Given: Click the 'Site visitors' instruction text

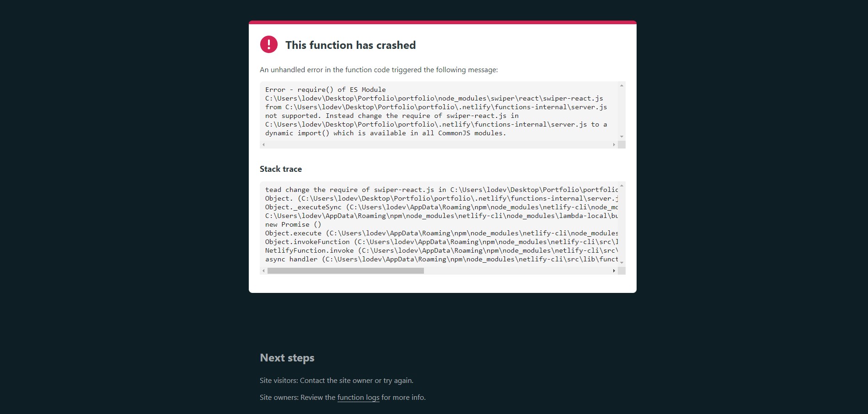Looking at the screenshot, I should (337, 381).
